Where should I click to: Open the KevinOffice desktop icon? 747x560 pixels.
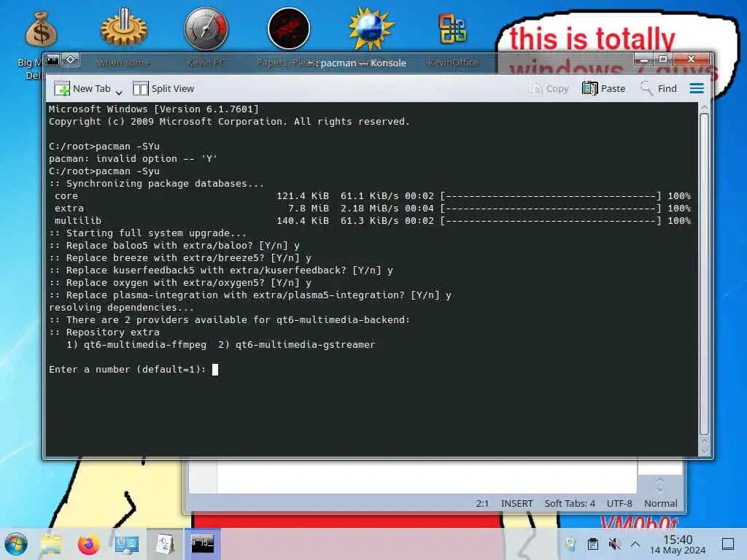tap(452, 28)
